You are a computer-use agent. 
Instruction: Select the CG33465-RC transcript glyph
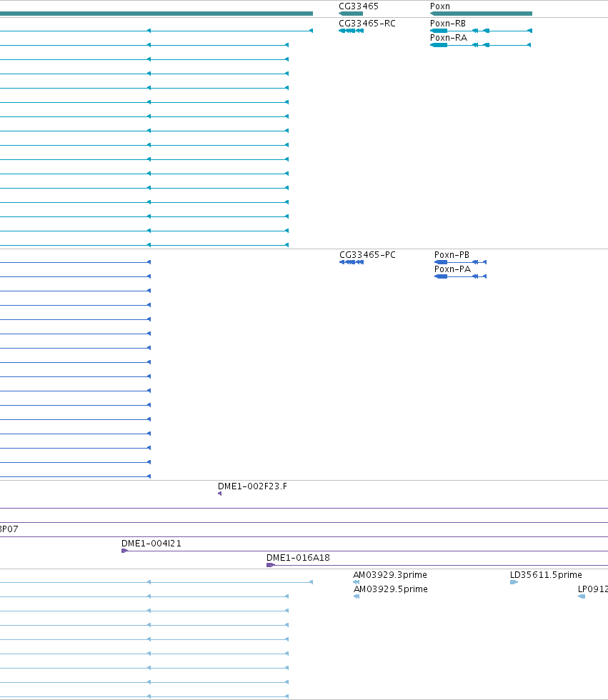click(x=352, y=31)
